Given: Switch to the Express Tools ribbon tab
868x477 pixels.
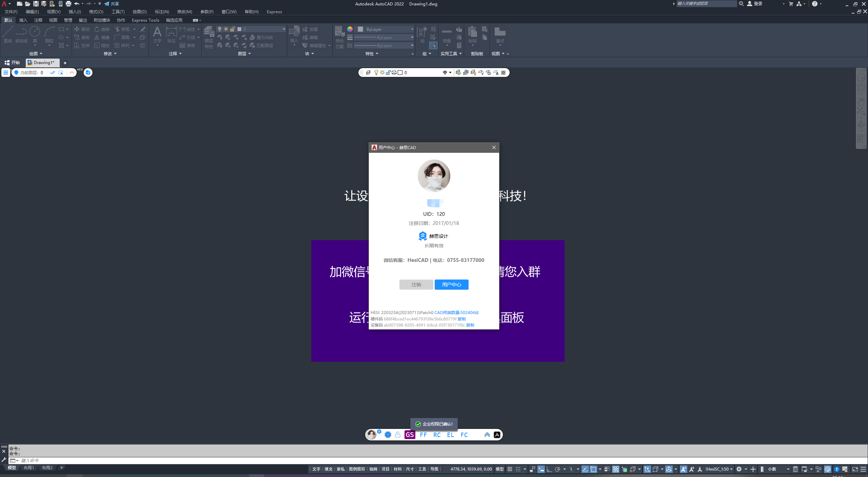Looking at the screenshot, I should coord(145,20).
